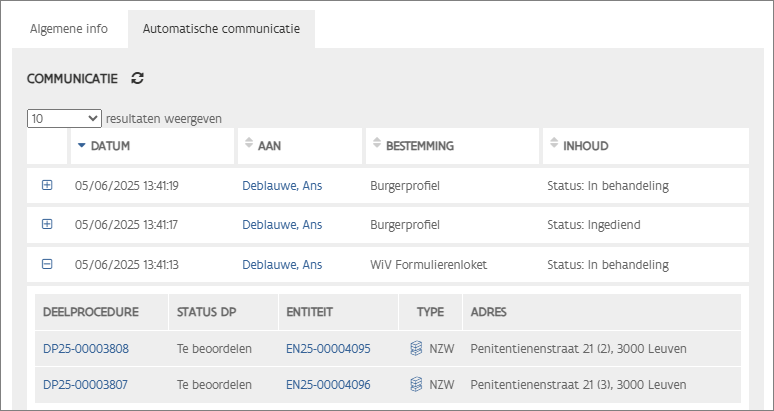Open Deblauwe, Ans in the In behandeling Burgerprofiel row
This screenshot has height=411, width=774.
[282, 185]
